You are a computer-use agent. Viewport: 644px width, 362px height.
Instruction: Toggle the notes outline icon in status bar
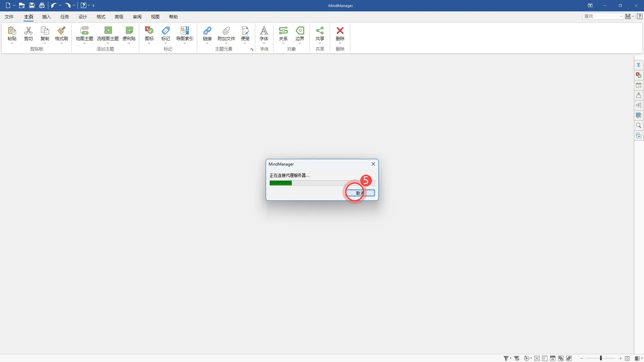pos(545,358)
